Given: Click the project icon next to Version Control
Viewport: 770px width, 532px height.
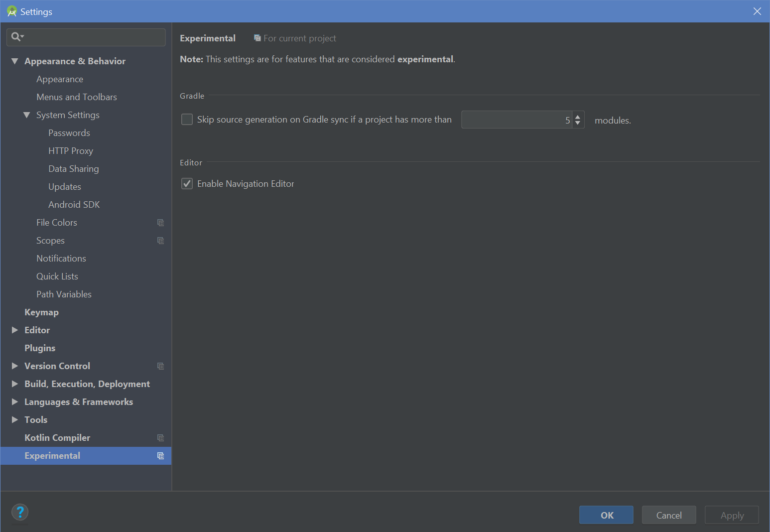Looking at the screenshot, I should pyautogui.click(x=160, y=366).
